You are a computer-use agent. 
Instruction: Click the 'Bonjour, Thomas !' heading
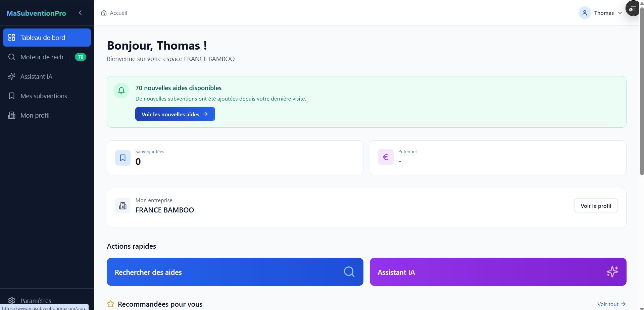coord(157,46)
